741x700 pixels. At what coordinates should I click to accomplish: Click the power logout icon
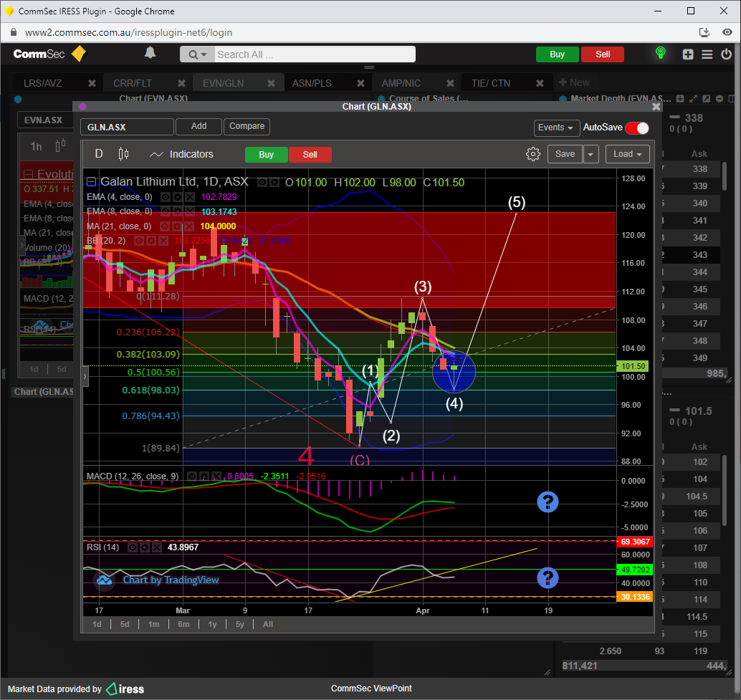tap(727, 54)
